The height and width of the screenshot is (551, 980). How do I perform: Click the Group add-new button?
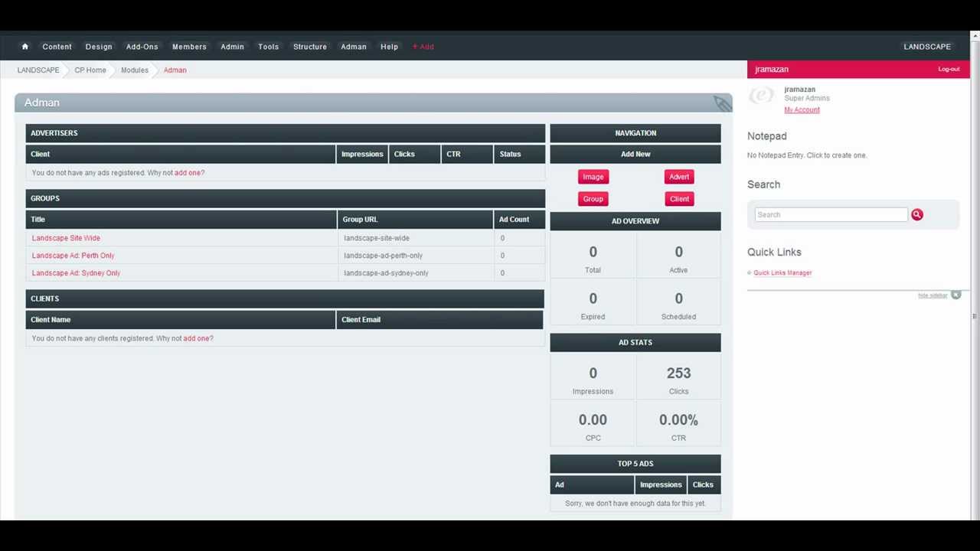tap(593, 199)
